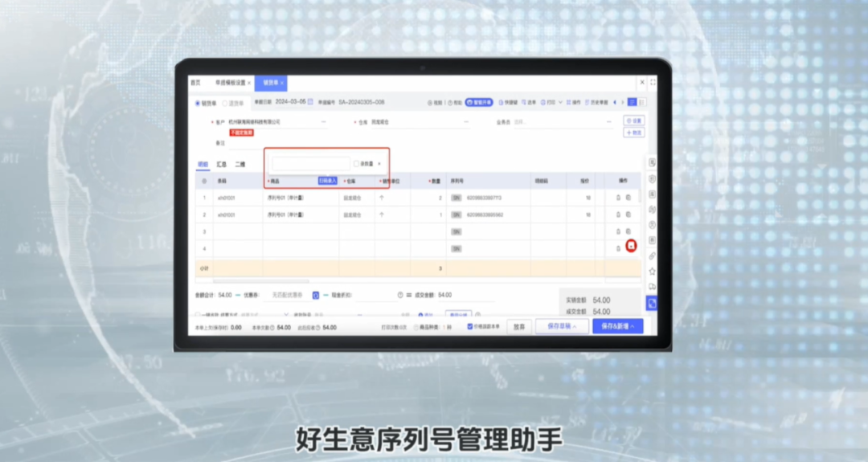Screen dimensions: 868x462
Task: Open the calendar icon beside 2024-03-05
Action: [x=310, y=102]
